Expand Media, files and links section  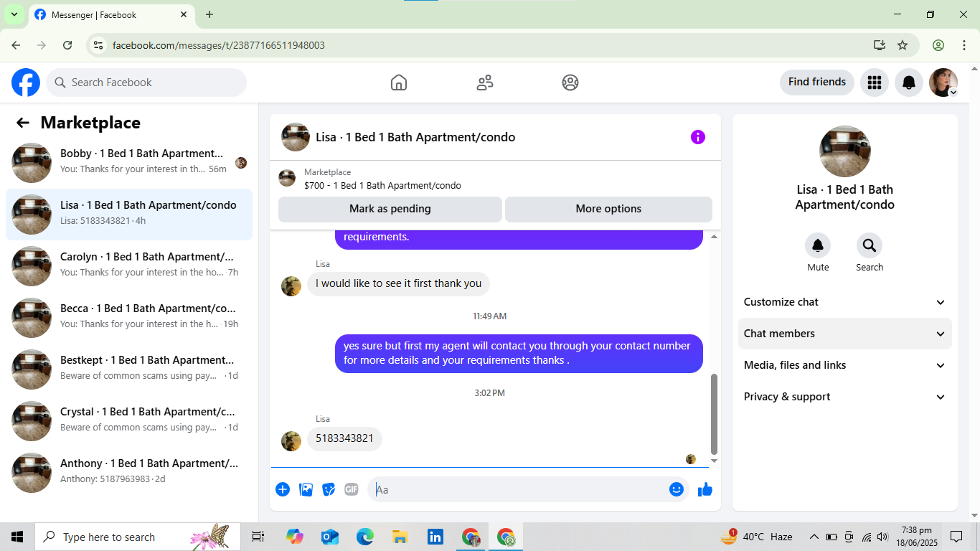tap(845, 365)
